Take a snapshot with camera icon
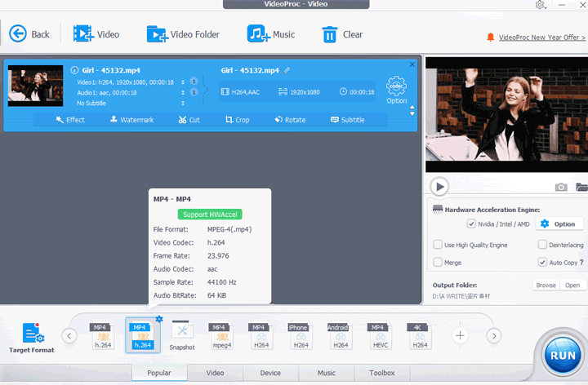This screenshot has width=588, height=385. (561, 187)
